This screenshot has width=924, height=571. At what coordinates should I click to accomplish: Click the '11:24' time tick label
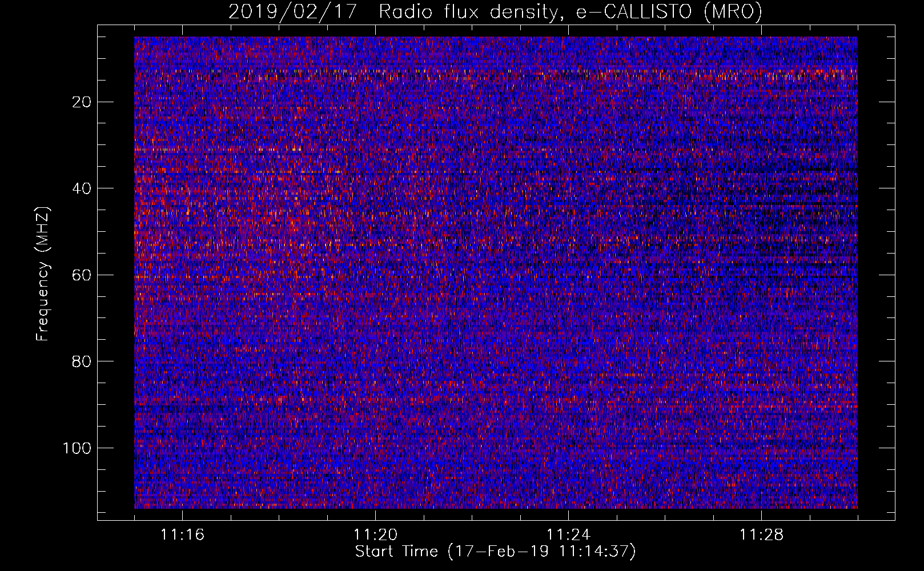coord(568,535)
